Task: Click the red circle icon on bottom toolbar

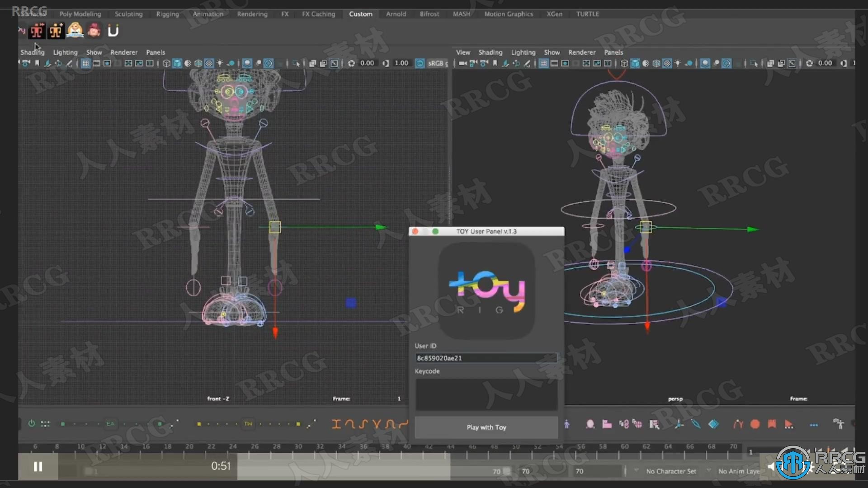Action: 755,424
